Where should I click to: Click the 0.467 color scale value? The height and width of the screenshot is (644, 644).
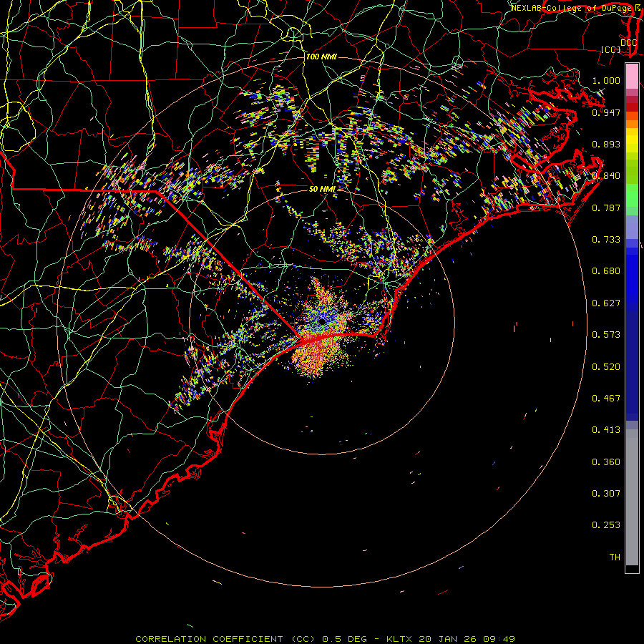pos(606,399)
